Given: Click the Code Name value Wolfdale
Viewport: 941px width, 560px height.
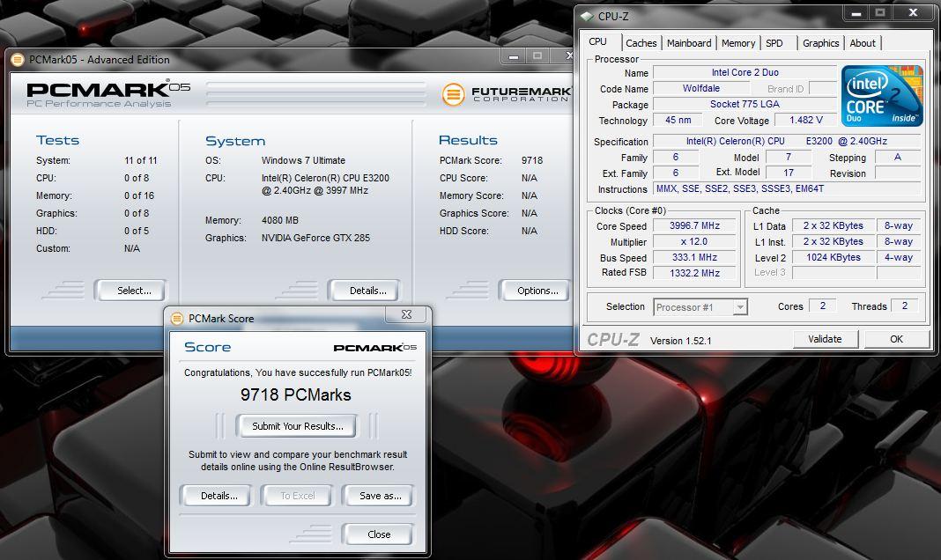Looking at the screenshot, I should pos(700,88).
